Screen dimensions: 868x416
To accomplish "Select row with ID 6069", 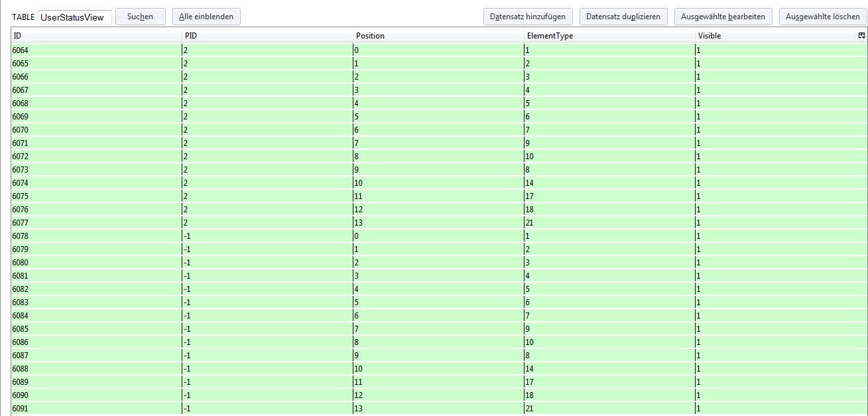I will 438,117.
